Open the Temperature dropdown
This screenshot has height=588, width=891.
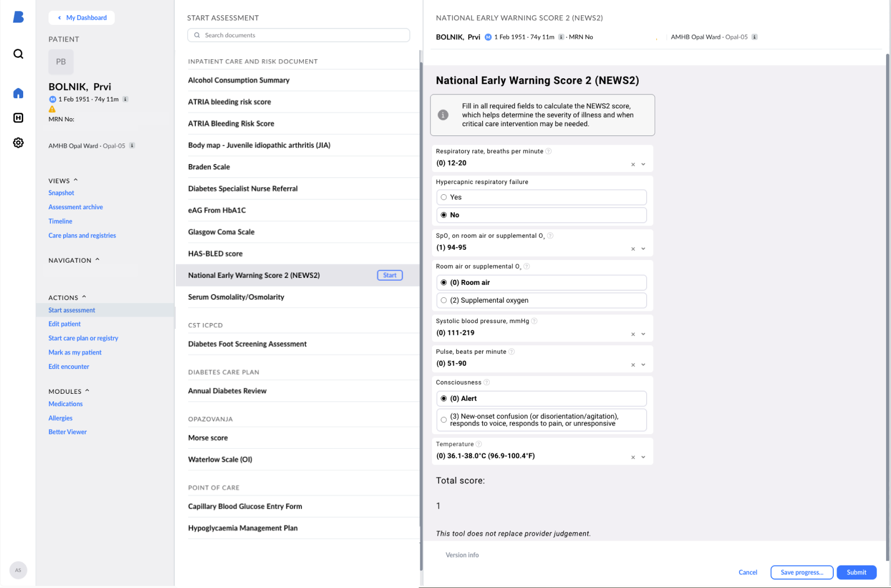(x=643, y=457)
